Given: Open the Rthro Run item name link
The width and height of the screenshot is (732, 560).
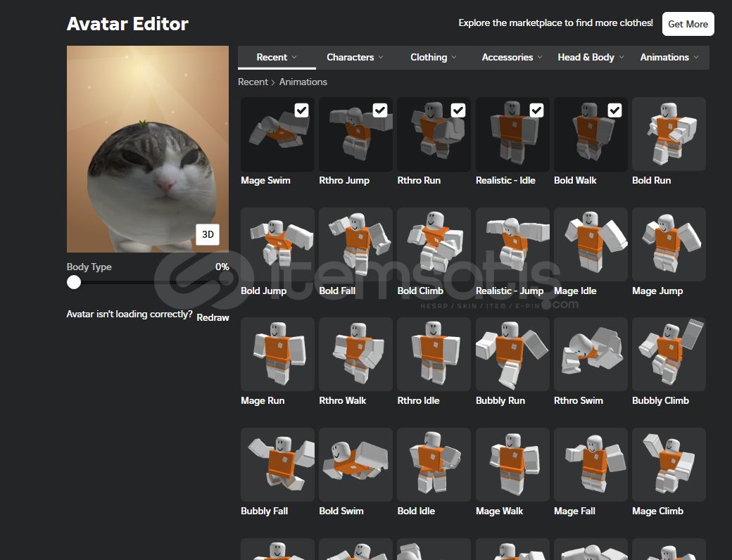Looking at the screenshot, I should [x=419, y=181].
